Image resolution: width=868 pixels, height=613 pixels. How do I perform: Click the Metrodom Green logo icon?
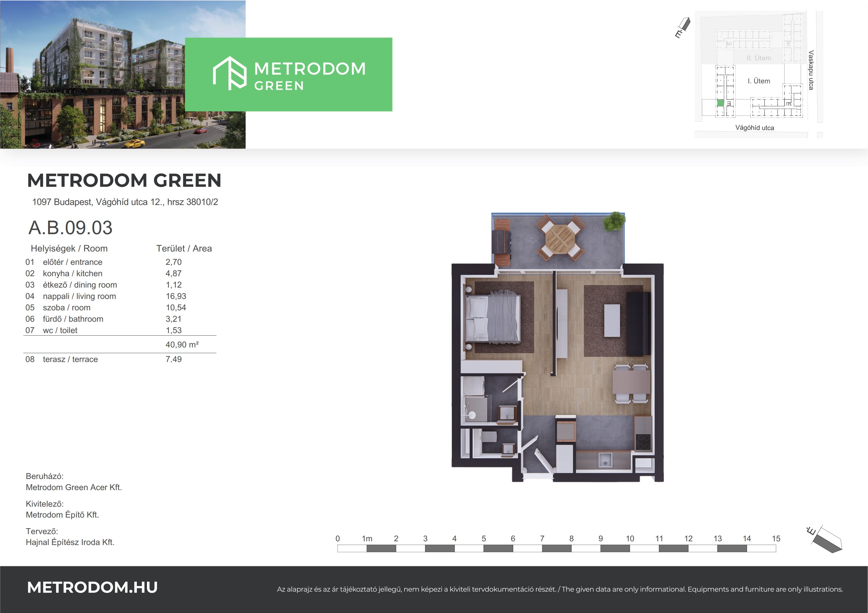[x=229, y=73]
